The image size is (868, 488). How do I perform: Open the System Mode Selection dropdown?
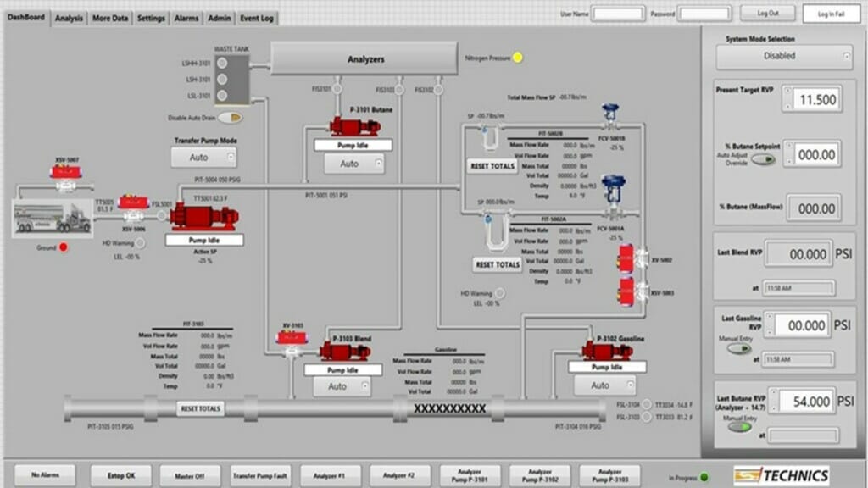784,56
